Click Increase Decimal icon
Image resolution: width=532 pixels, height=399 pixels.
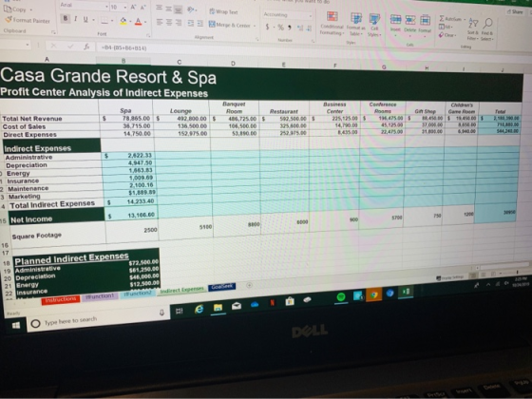pos(300,28)
